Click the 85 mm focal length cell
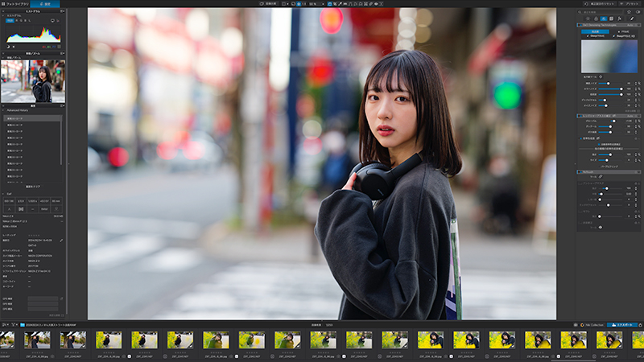This screenshot has height=362, width=644. click(56, 201)
